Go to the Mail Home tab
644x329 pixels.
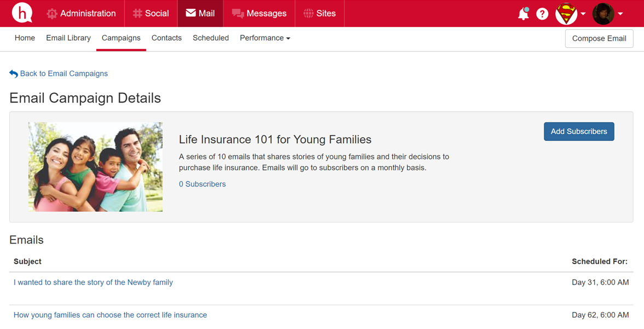[x=25, y=38]
